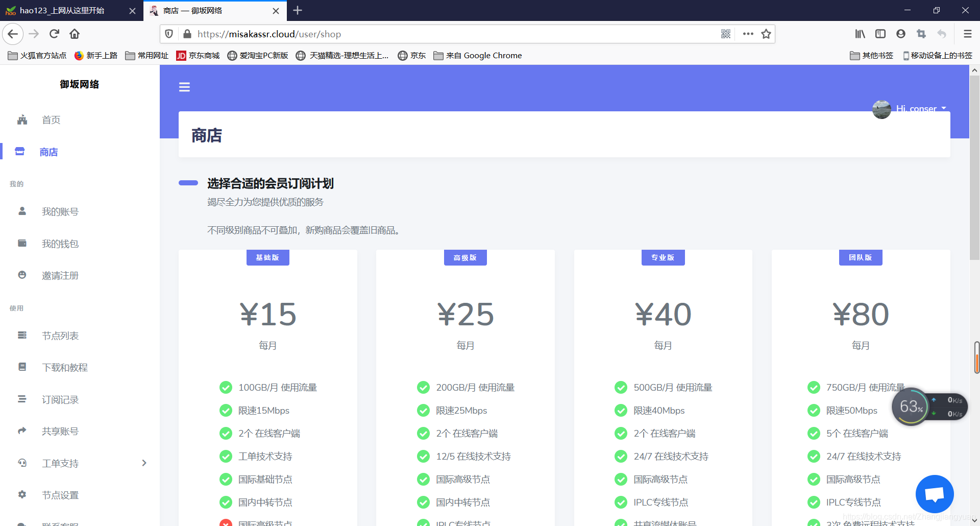Click the browser forward arrow
980x526 pixels.
(34, 34)
